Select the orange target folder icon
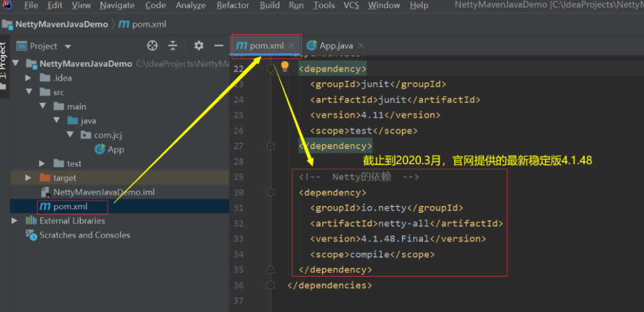Image resolution: width=644 pixels, height=312 pixels. click(x=45, y=178)
